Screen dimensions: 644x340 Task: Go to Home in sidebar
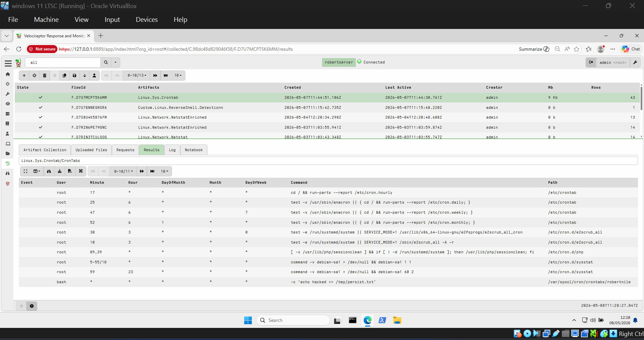click(8, 74)
